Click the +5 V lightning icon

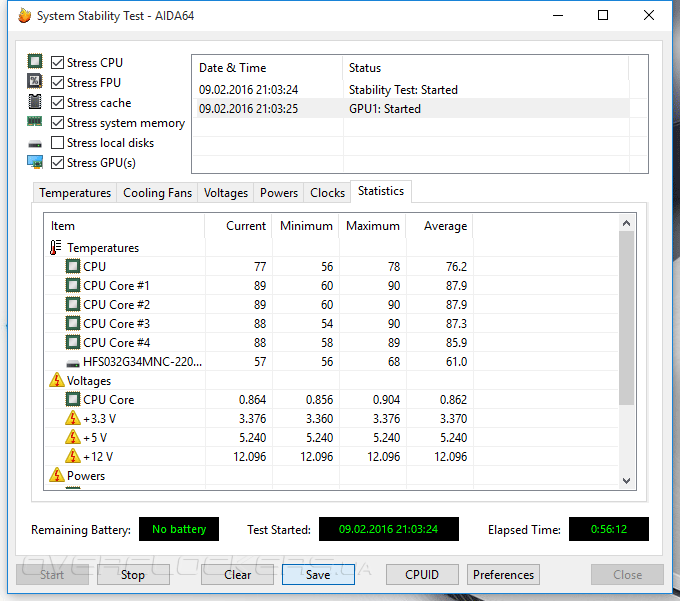coord(73,438)
